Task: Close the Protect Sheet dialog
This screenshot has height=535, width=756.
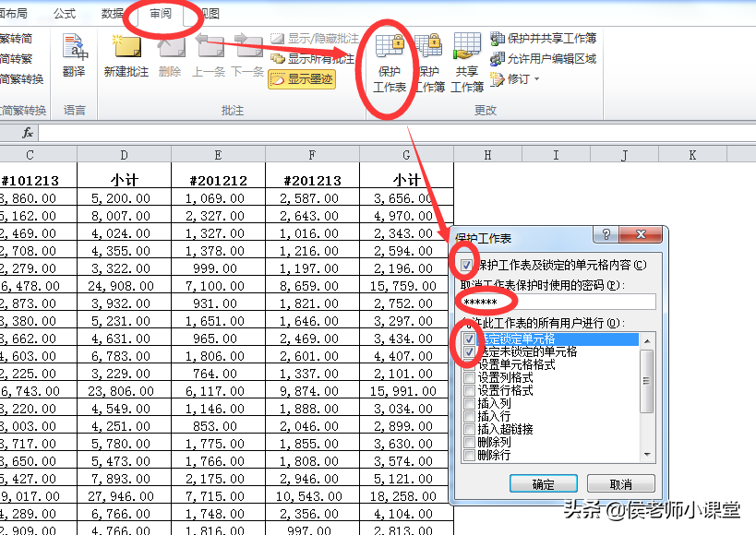Action: click(x=641, y=234)
